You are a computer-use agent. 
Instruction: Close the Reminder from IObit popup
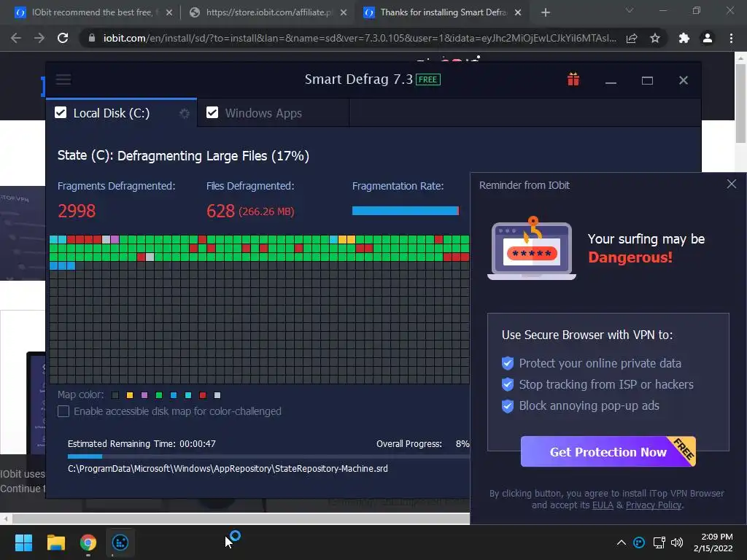(x=732, y=184)
